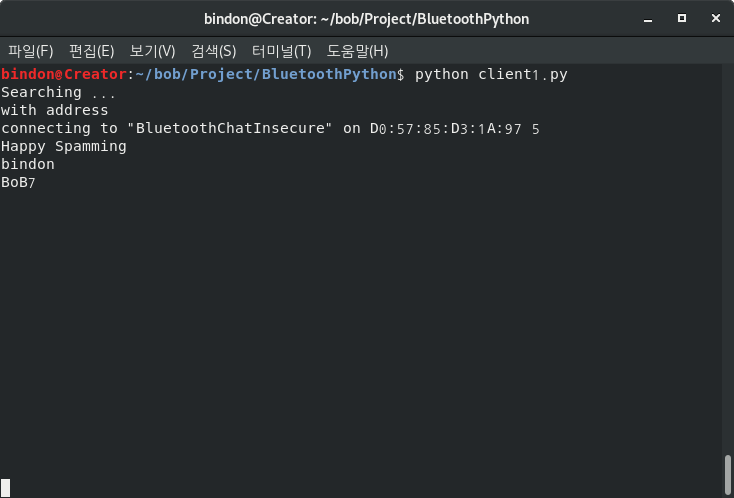Open the 보기(V) menu

152,51
